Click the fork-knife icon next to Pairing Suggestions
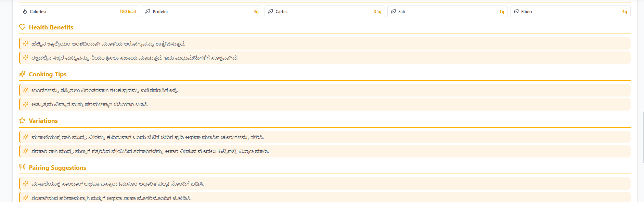Viewport: 644px width, 202px height. click(x=22, y=167)
